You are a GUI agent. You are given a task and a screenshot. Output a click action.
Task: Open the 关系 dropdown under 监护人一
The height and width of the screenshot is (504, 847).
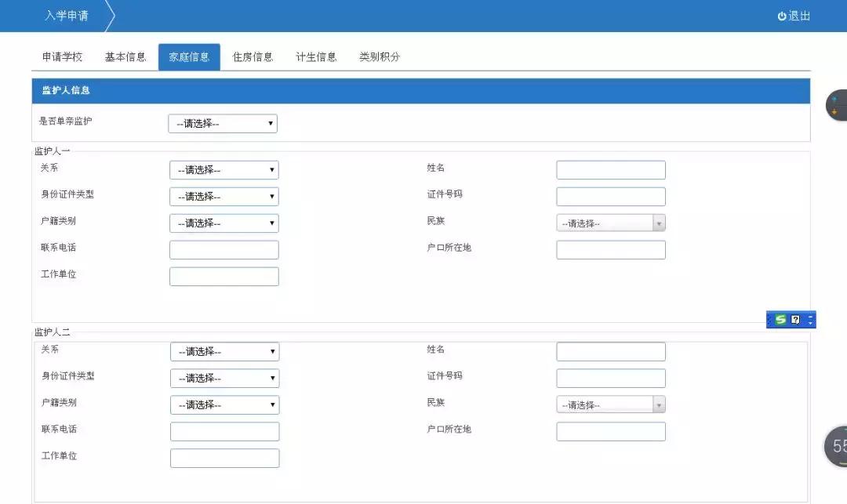(x=224, y=169)
